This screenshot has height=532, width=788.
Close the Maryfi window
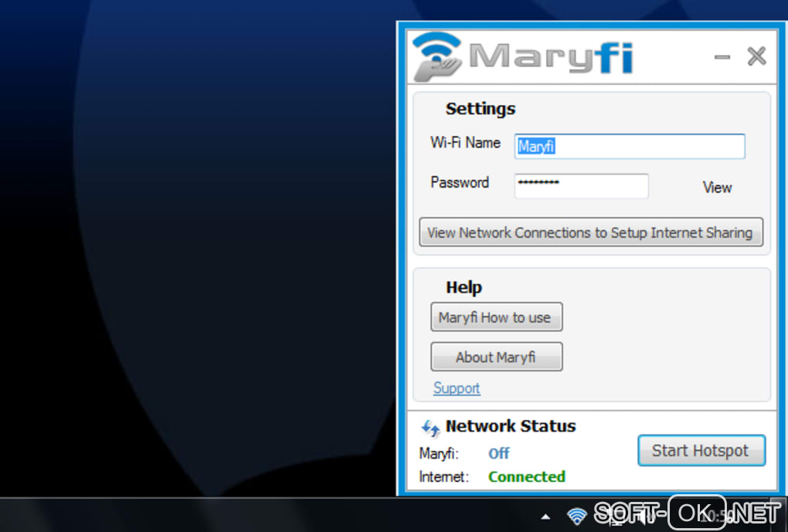(x=756, y=56)
